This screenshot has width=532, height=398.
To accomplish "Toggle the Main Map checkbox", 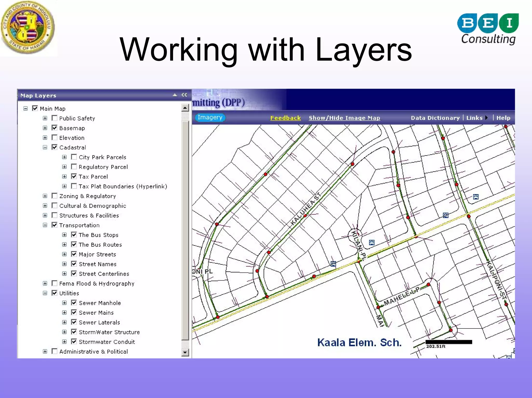I will point(35,108).
